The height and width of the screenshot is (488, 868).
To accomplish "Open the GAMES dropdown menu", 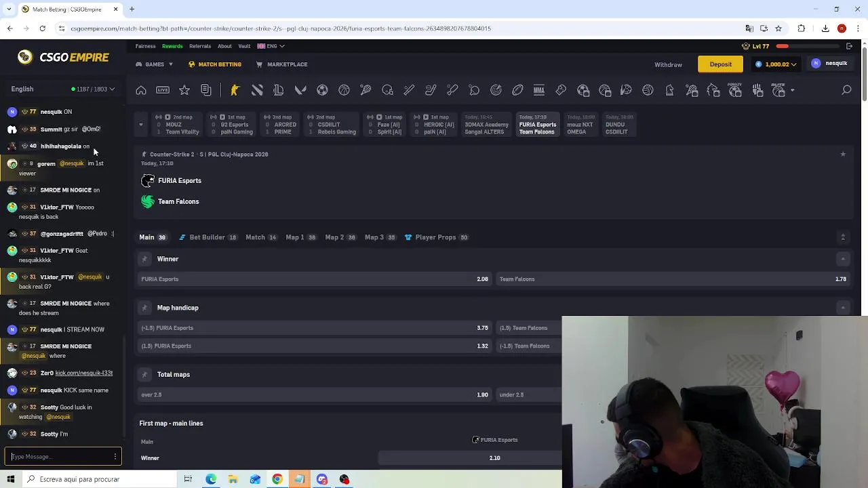I will [x=155, y=64].
